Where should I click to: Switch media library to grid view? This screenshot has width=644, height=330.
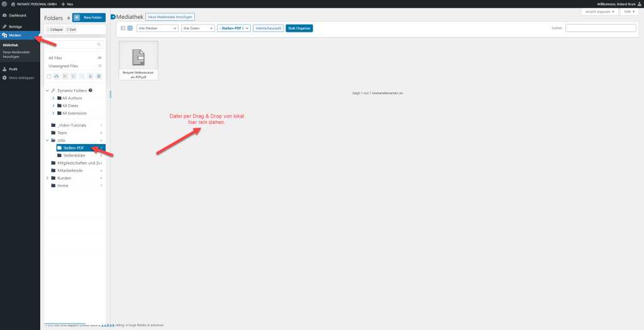tap(130, 28)
